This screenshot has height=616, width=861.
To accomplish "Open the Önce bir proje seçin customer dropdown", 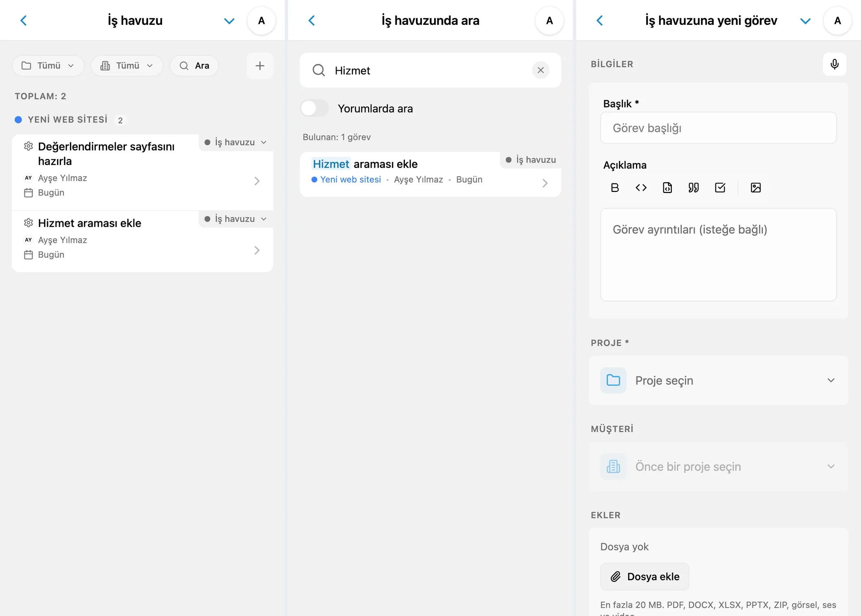I will pyautogui.click(x=718, y=466).
